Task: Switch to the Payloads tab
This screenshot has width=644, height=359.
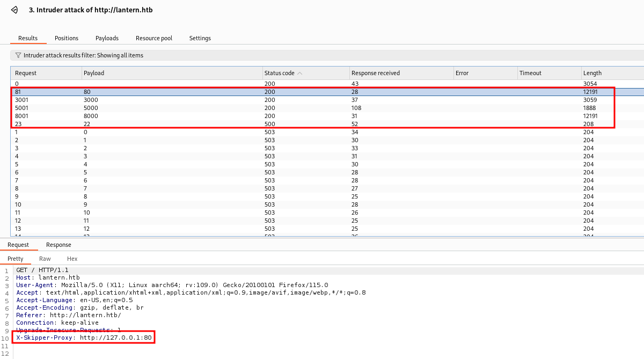Action: pyautogui.click(x=107, y=38)
